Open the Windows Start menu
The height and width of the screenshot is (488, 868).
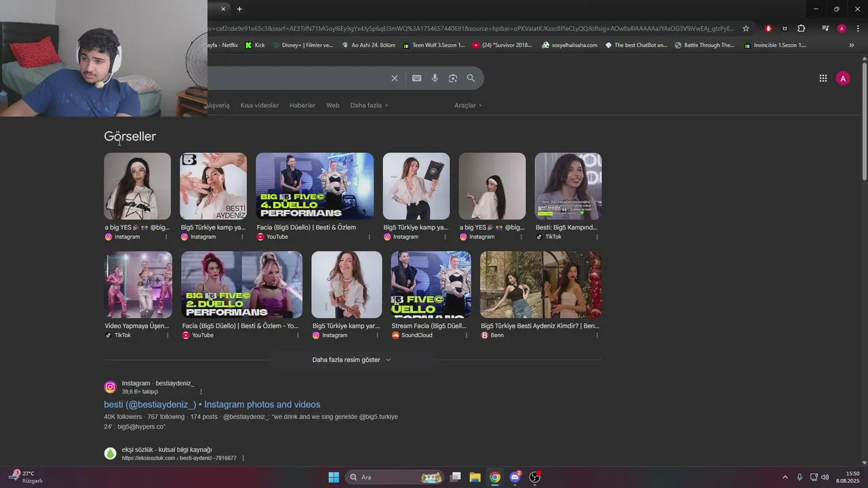tap(334, 477)
